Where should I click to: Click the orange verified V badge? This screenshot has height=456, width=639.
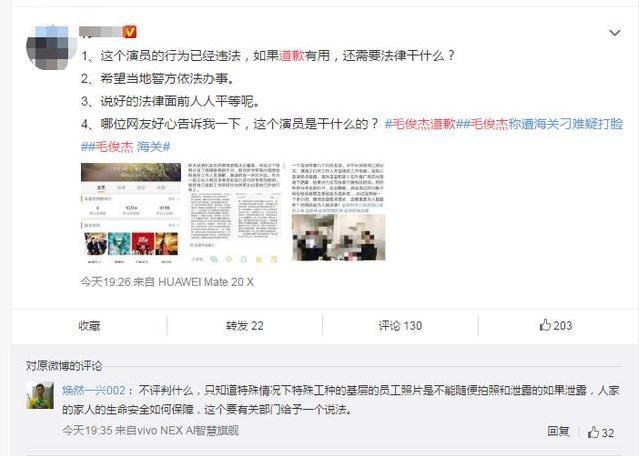(130, 31)
